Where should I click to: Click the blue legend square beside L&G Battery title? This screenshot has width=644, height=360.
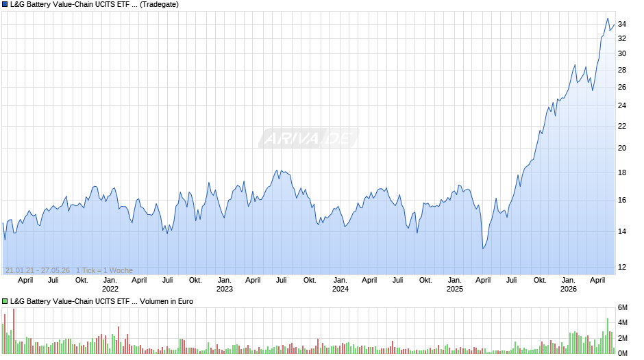tap(5, 5)
